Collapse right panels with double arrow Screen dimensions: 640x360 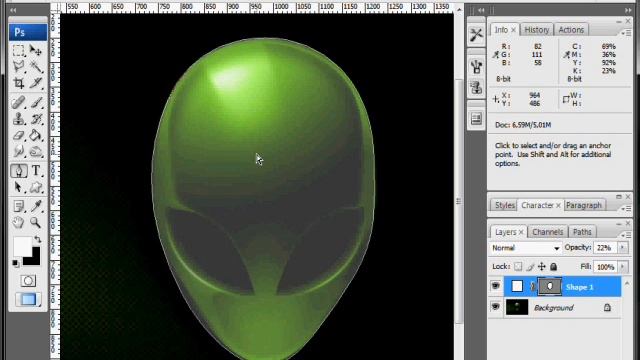[x=628, y=10]
